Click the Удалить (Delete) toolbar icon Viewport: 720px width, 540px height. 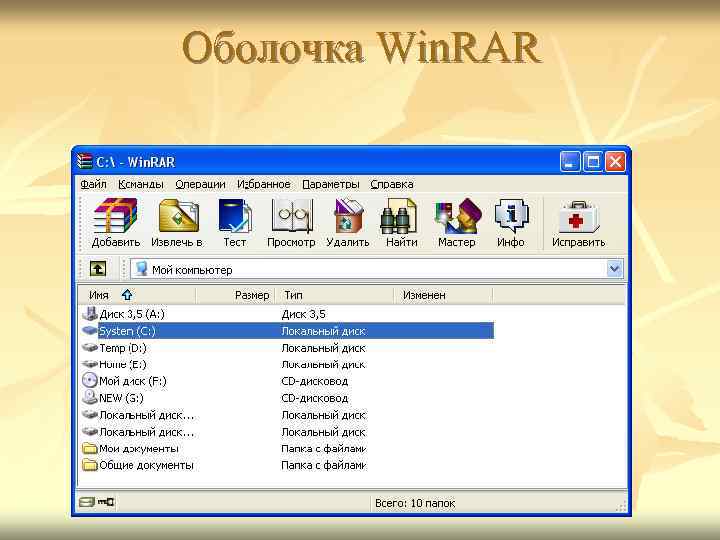point(348,215)
